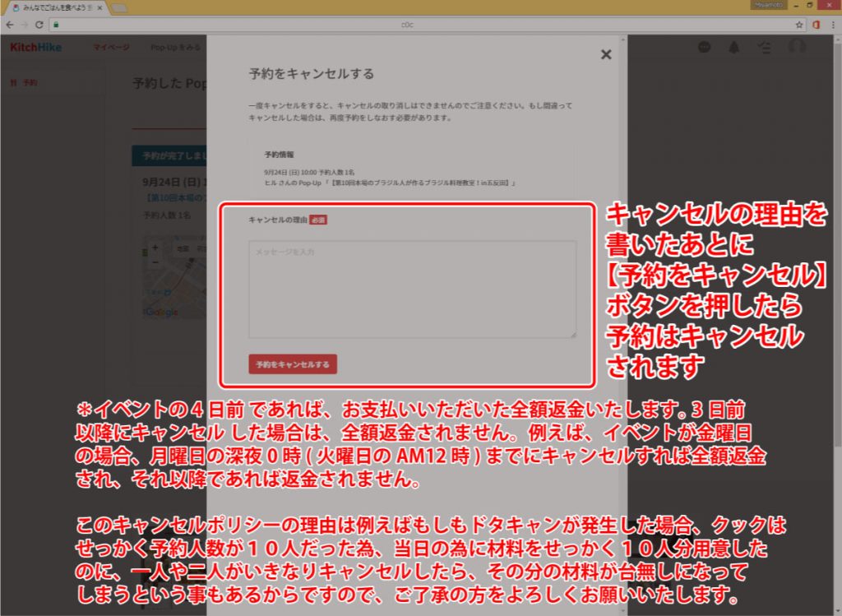
Task: Zoom out on the map with minus
Action: point(155,262)
